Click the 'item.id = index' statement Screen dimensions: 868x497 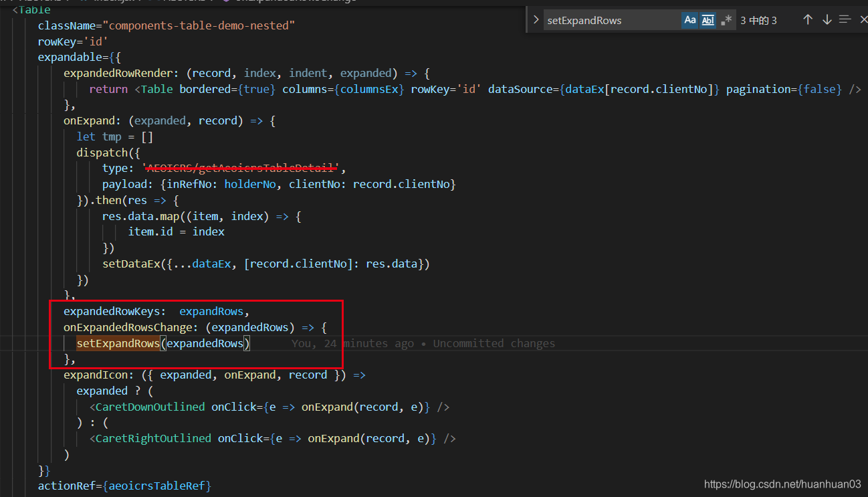(177, 232)
